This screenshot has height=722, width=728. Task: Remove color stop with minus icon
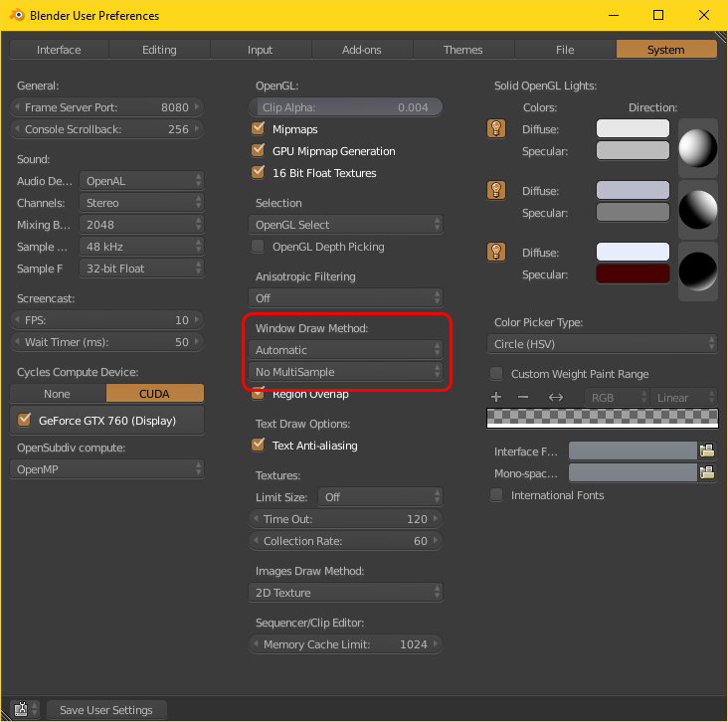523,397
